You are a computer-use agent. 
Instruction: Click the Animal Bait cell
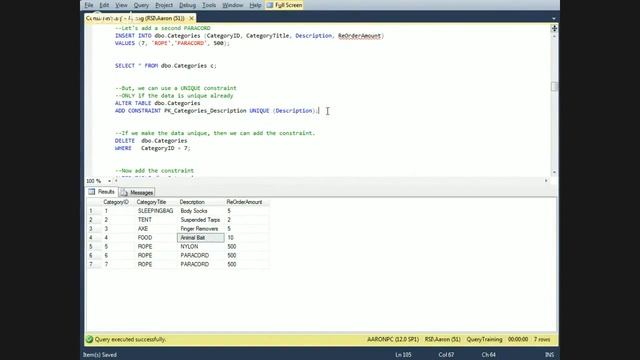200,238
